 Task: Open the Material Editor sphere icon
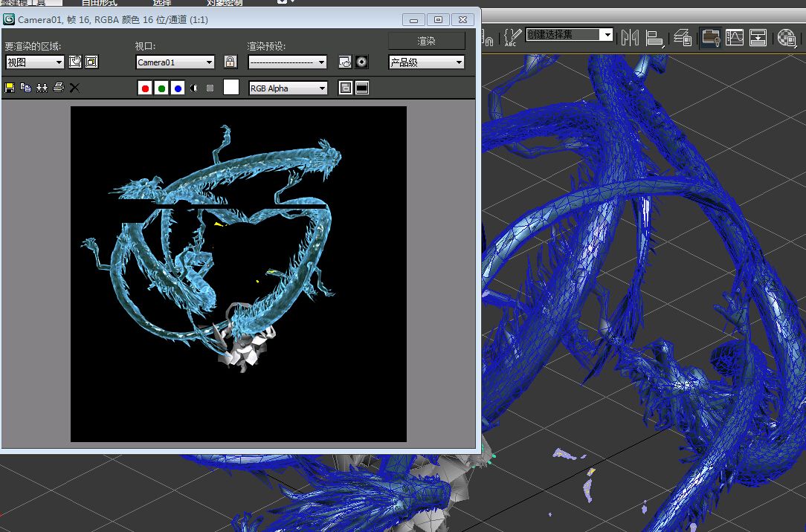[x=787, y=37]
